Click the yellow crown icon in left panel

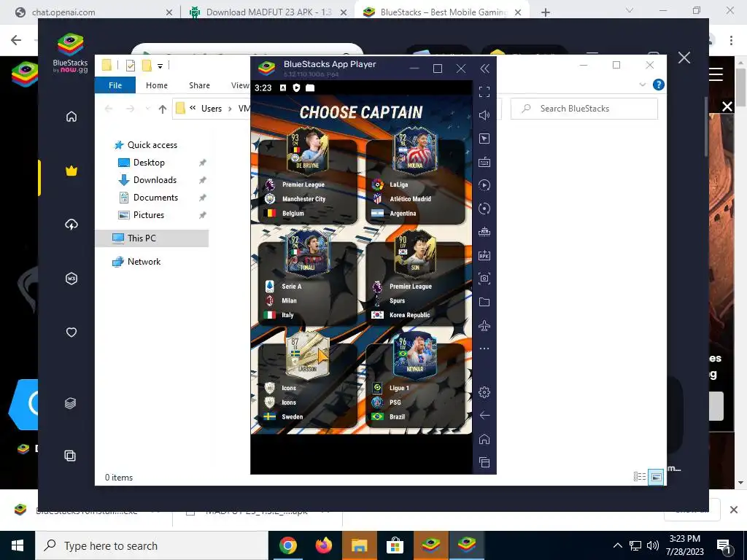[x=71, y=171]
